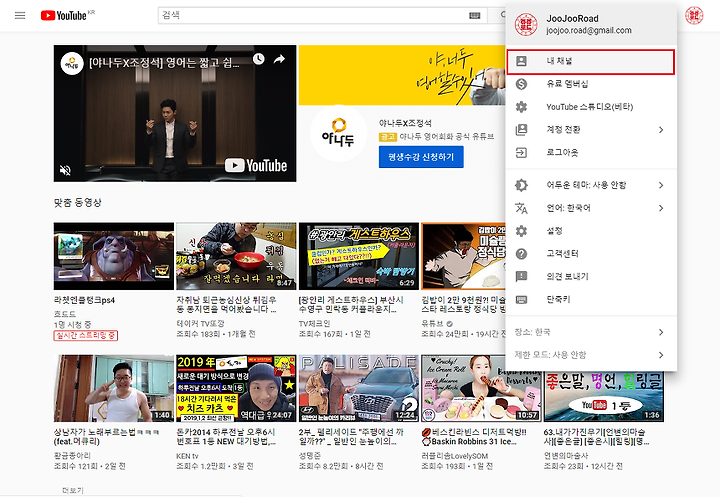Open the KEN tv channel link
The image size is (720, 497).
(187, 456)
